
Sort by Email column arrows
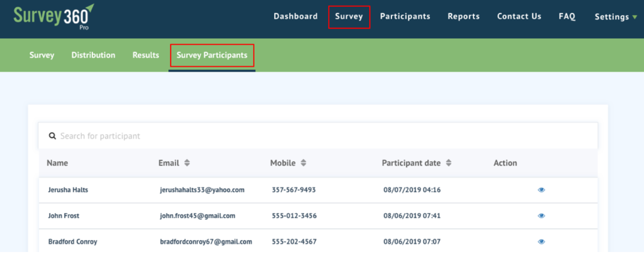187,163
